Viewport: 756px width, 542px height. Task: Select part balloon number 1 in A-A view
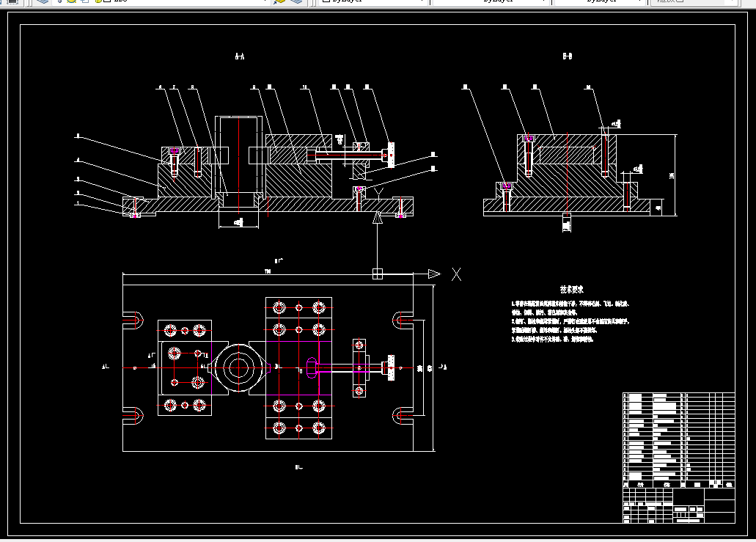77,203
